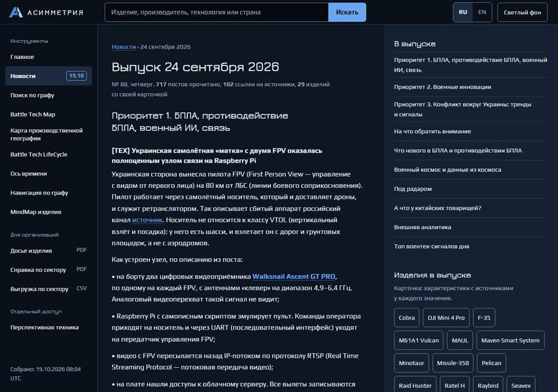Open the Новости sidebar item
The image size is (558, 392).
click(49, 76)
